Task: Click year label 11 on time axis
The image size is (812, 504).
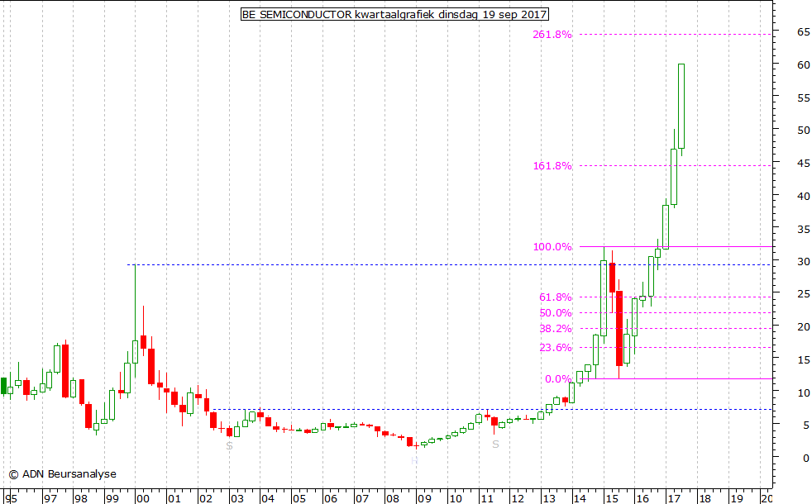Action: click(x=486, y=499)
